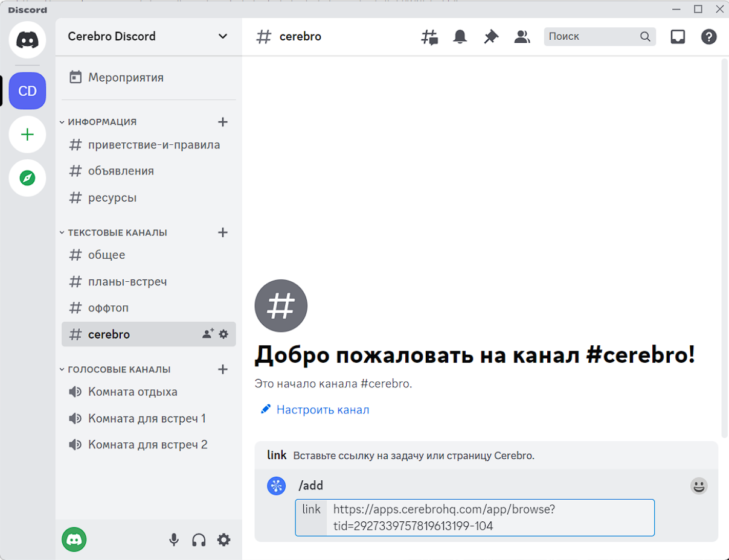Click the search field Поиск
This screenshot has width=729, height=560.
tap(600, 37)
